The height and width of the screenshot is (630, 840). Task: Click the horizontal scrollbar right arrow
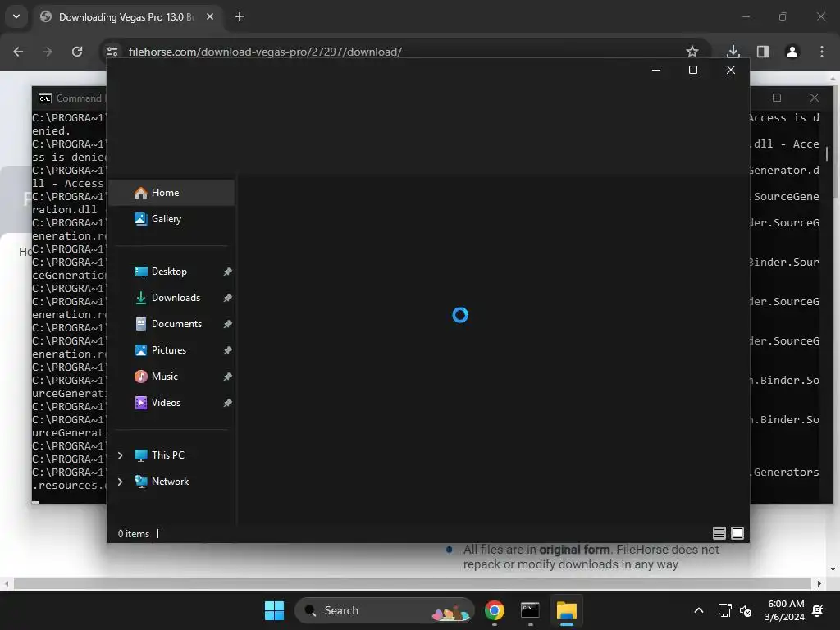(x=819, y=583)
